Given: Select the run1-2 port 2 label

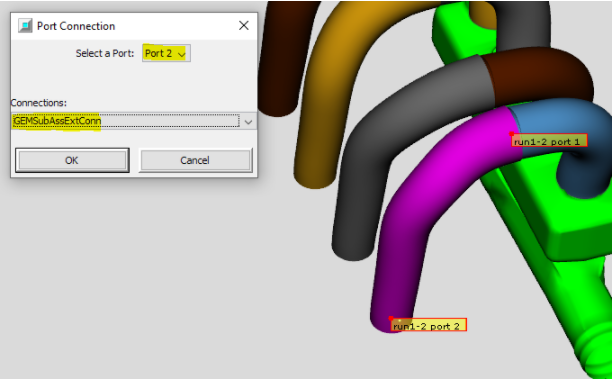Looking at the screenshot, I should [428, 325].
